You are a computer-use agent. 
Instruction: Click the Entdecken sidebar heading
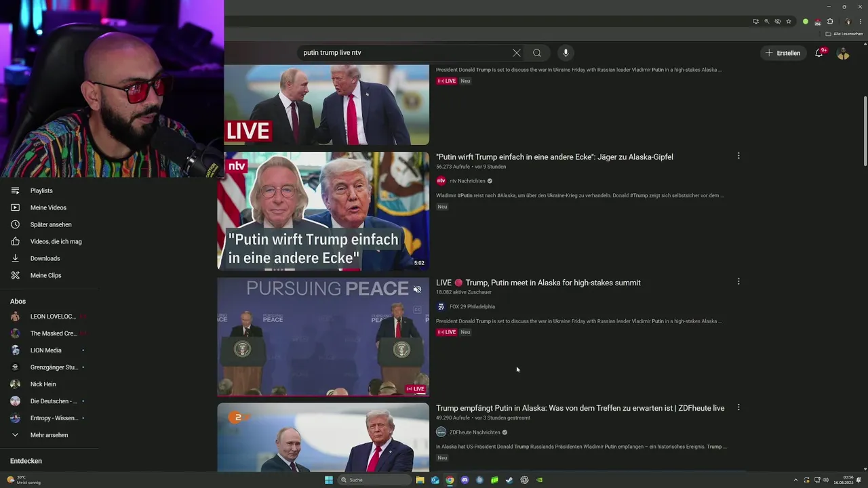[26, 461]
